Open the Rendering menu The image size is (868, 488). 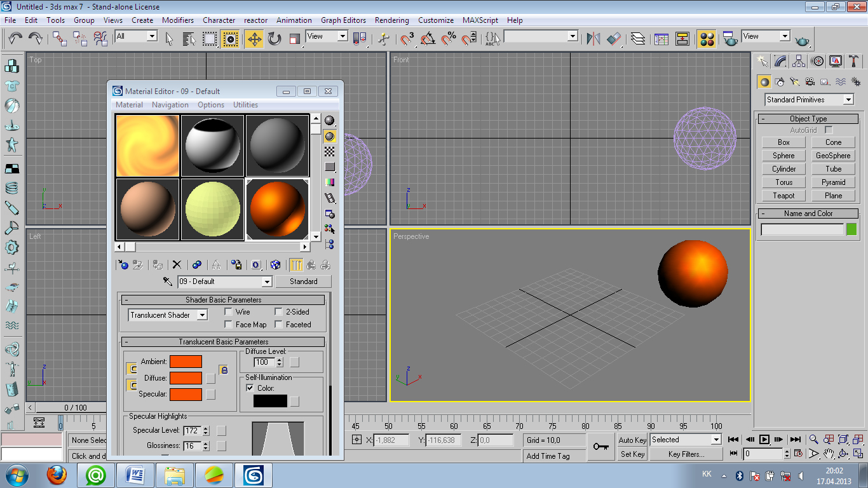[x=392, y=20]
